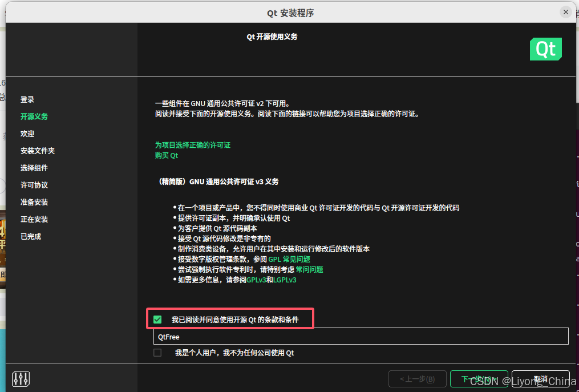Click bullet 提供许可证副本，并明确承认使用 Qt
Screen dimensions: 579x392
click(234, 218)
